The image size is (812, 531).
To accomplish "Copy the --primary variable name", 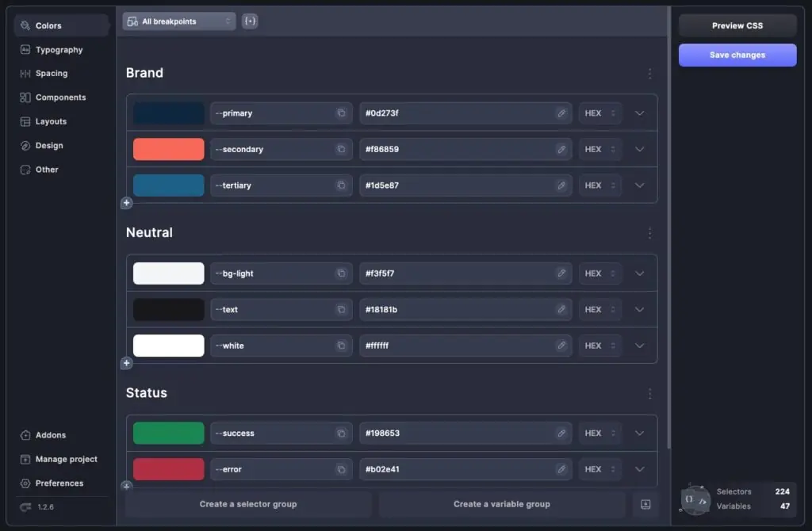I will (x=341, y=113).
